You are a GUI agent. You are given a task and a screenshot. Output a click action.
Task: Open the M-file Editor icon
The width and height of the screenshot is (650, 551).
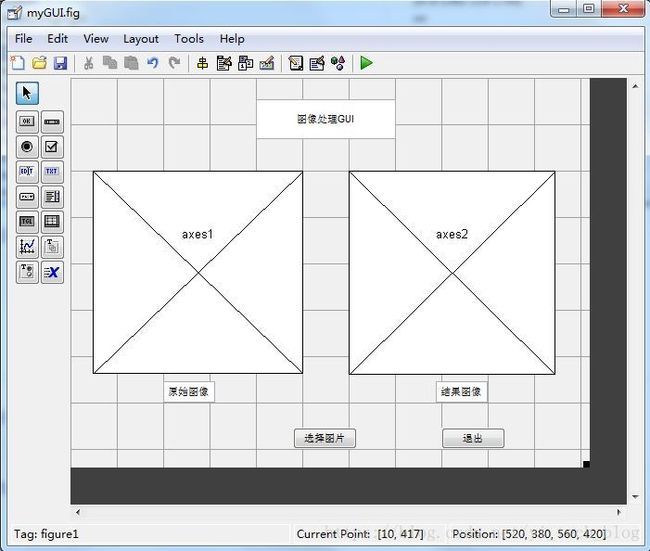(296, 63)
